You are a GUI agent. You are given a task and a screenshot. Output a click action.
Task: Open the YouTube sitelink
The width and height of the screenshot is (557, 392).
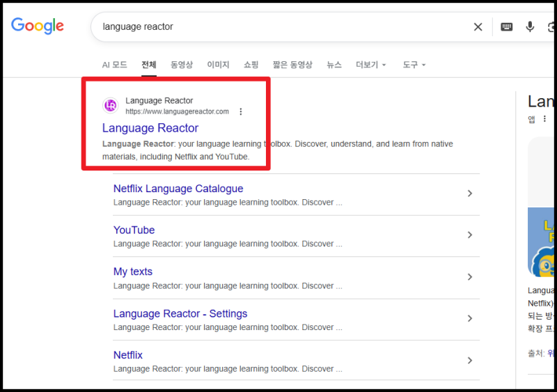click(x=134, y=230)
